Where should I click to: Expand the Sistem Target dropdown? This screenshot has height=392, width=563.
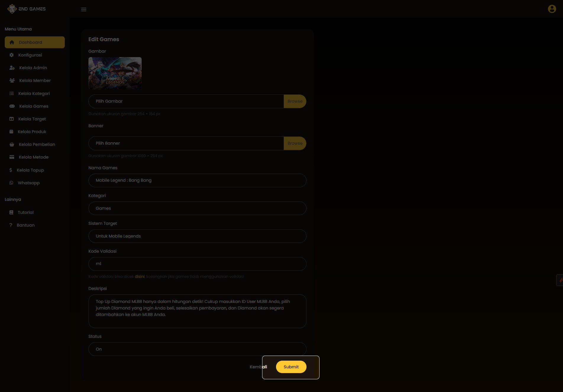pyautogui.click(x=197, y=236)
